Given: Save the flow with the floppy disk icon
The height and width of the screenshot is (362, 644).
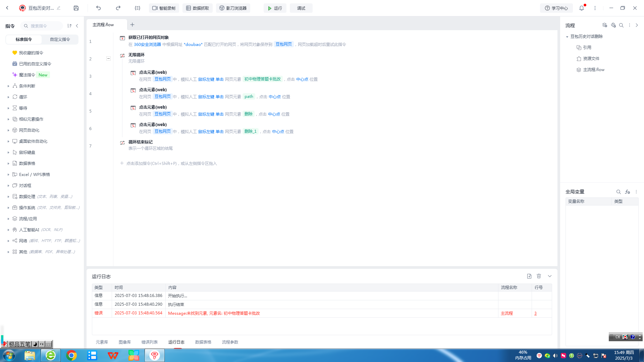Looking at the screenshot, I should point(76,8).
